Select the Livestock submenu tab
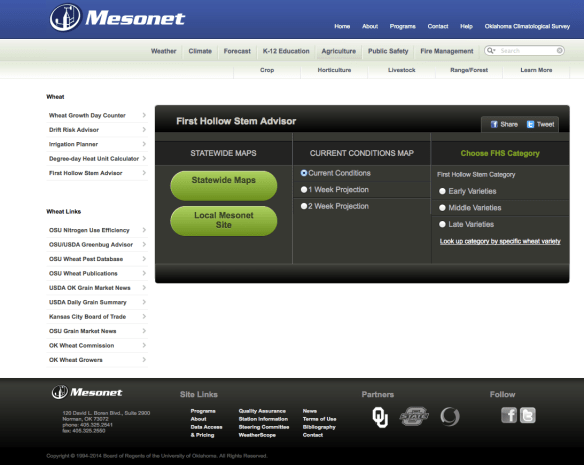The height and width of the screenshot is (465, 584). [x=402, y=70]
